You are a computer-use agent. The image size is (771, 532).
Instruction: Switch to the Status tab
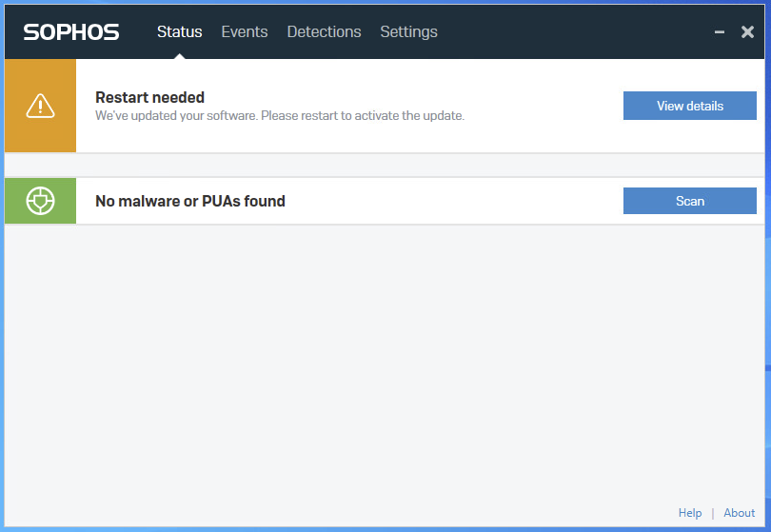[x=180, y=32]
